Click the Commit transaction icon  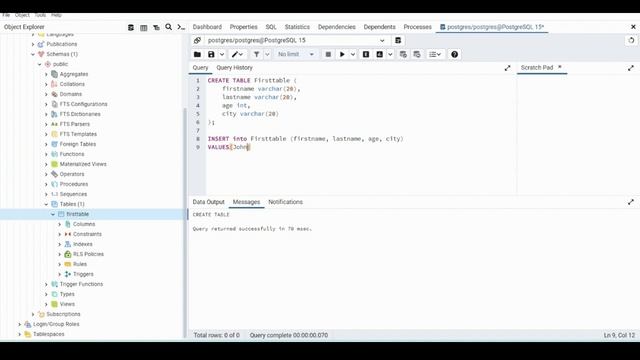403,54
